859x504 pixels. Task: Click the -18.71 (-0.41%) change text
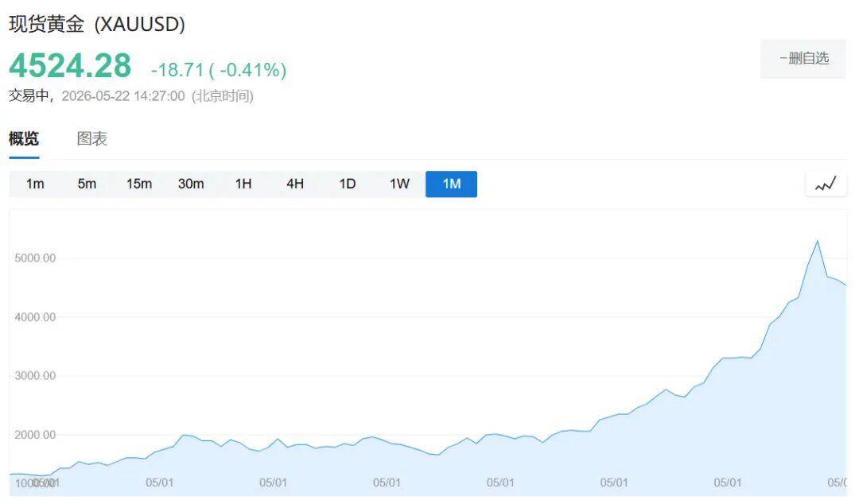[219, 70]
